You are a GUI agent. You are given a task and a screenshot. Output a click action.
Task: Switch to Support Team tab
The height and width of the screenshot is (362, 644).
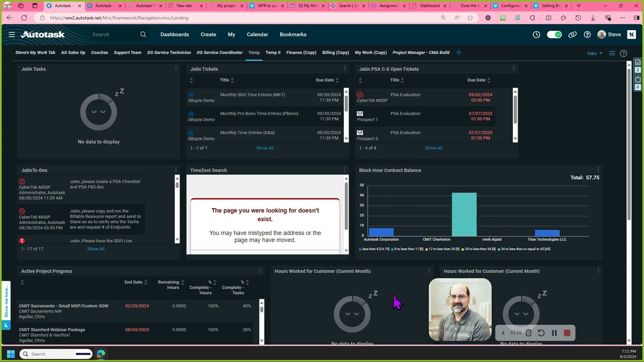pyautogui.click(x=127, y=53)
